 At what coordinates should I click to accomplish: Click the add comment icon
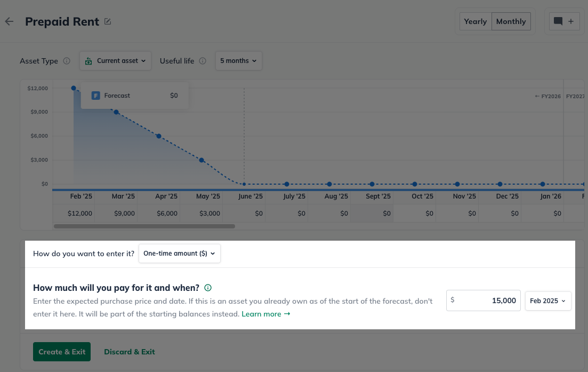click(564, 22)
